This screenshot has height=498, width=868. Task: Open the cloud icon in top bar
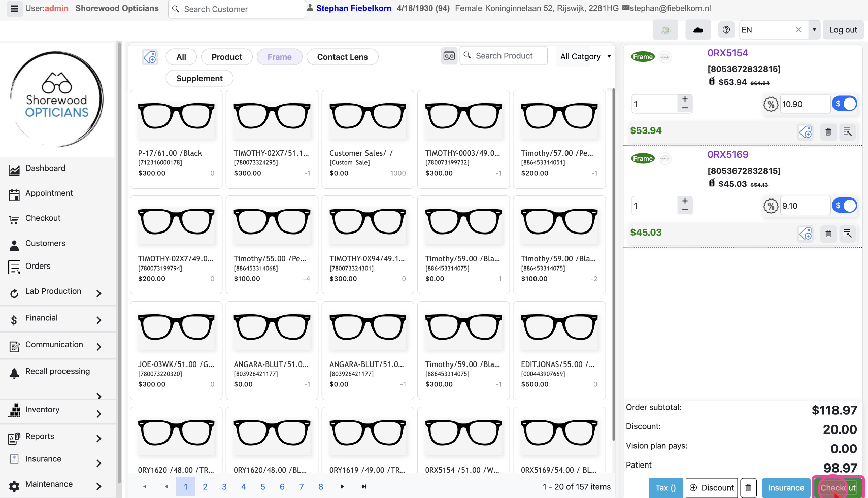pyautogui.click(x=698, y=30)
